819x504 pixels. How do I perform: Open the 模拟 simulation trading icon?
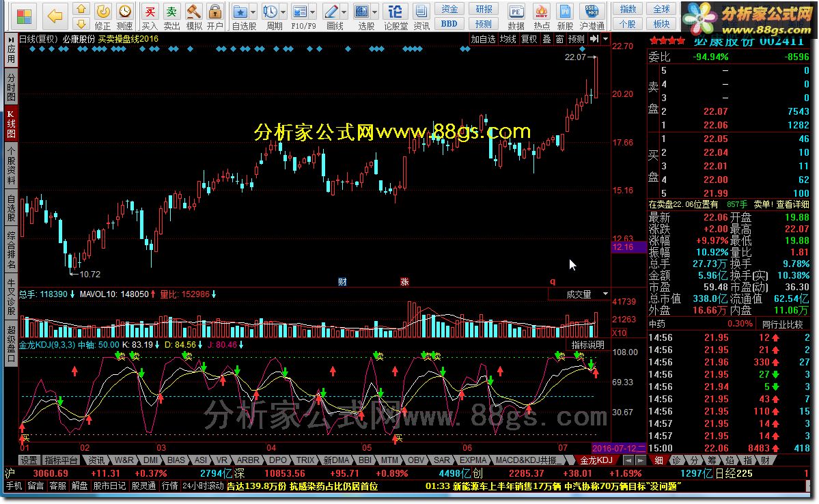tap(194, 16)
